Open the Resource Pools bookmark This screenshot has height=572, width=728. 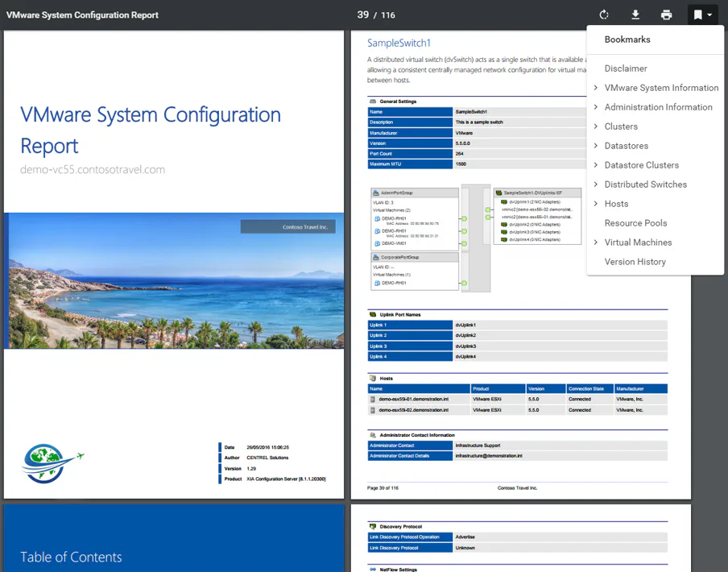click(635, 223)
